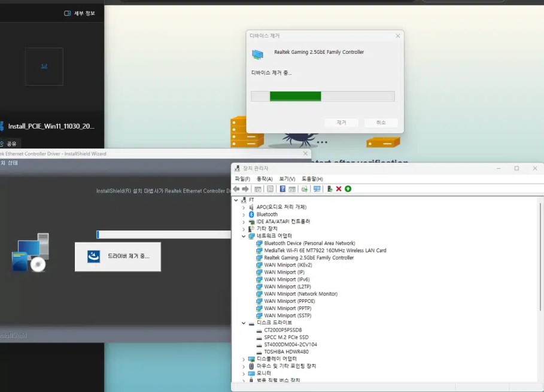Expand 디스플레이 어댑터 category
The height and width of the screenshot is (392, 544).
click(x=244, y=360)
